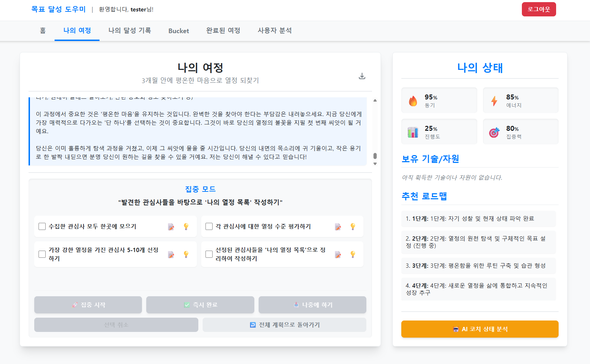Click the 즉시 완료 button

pyautogui.click(x=200, y=305)
